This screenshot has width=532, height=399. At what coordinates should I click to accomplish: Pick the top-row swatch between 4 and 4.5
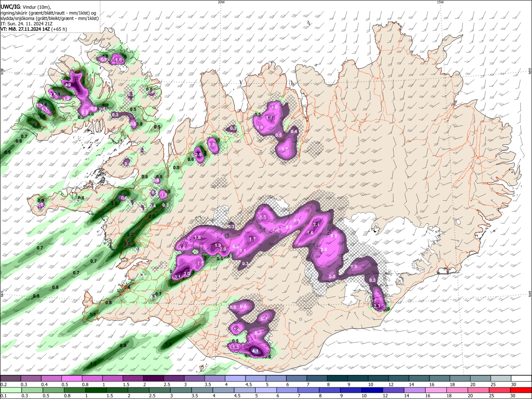pyautogui.click(x=235, y=379)
